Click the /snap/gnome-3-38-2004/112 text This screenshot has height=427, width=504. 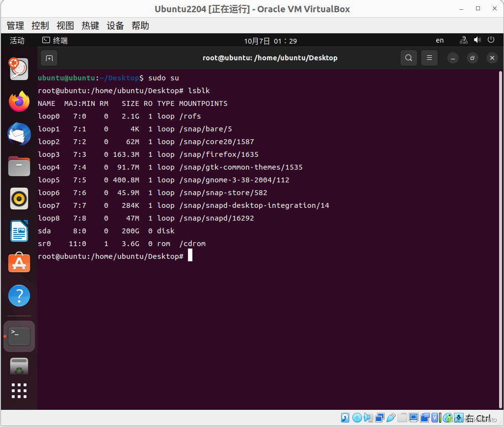(234, 180)
